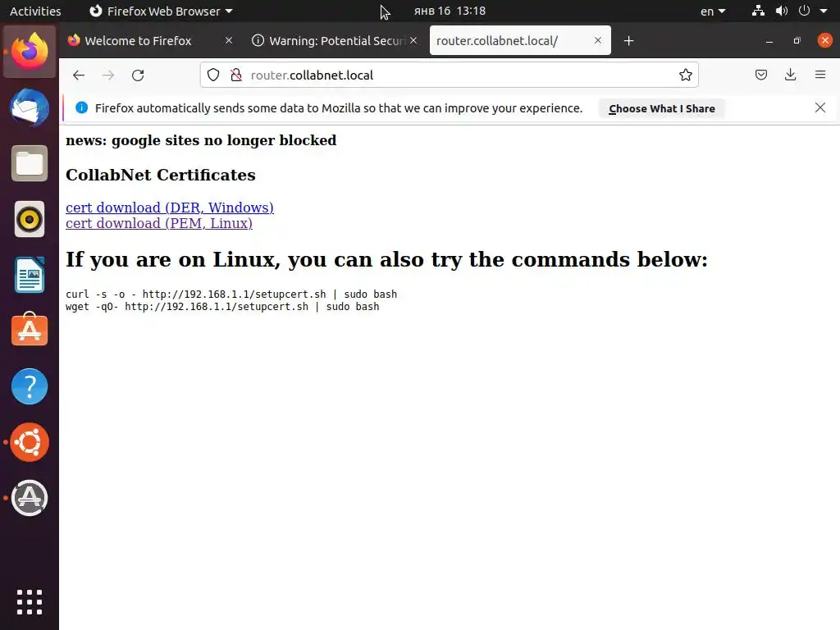The height and width of the screenshot is (630, 840).
Task: Open Ubuntu Software from the dock
Action: pyautogui.click(x=30, y=330)
